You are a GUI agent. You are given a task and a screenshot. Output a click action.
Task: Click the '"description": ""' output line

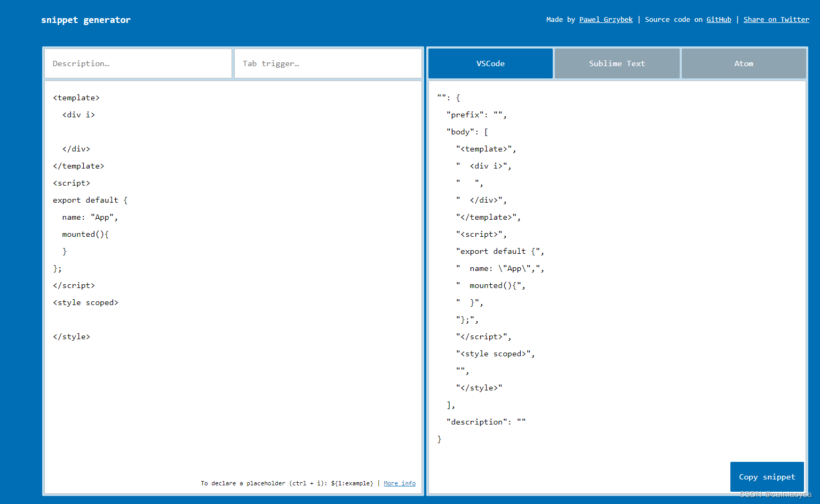(x=486, y=422)
